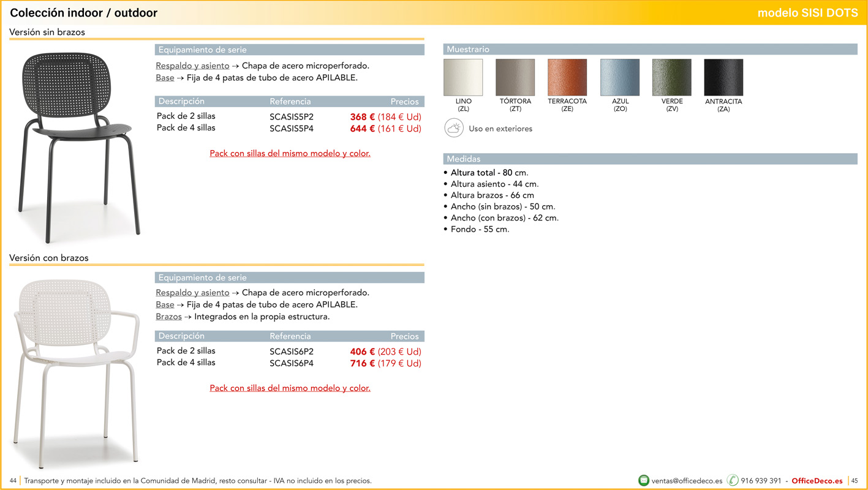
Task: Click the SCASIS5P2 reference code
Action: coord(292,117)
